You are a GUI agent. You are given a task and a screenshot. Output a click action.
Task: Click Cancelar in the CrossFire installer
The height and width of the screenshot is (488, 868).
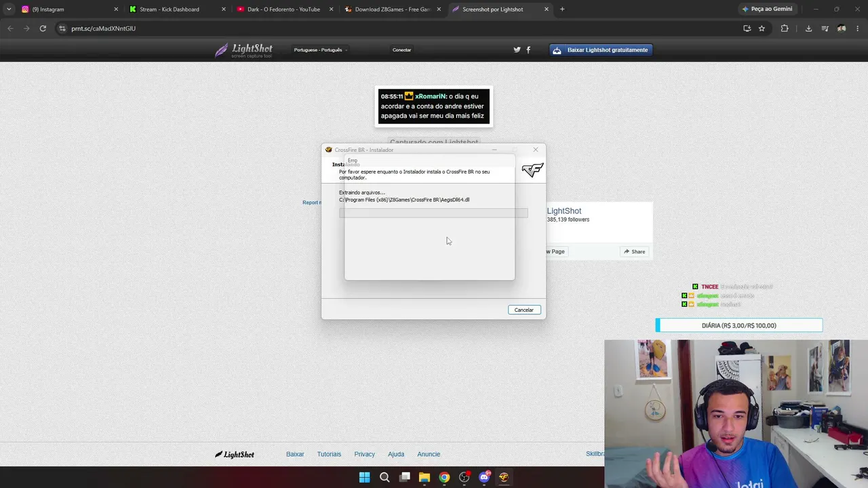coord(524,310)
